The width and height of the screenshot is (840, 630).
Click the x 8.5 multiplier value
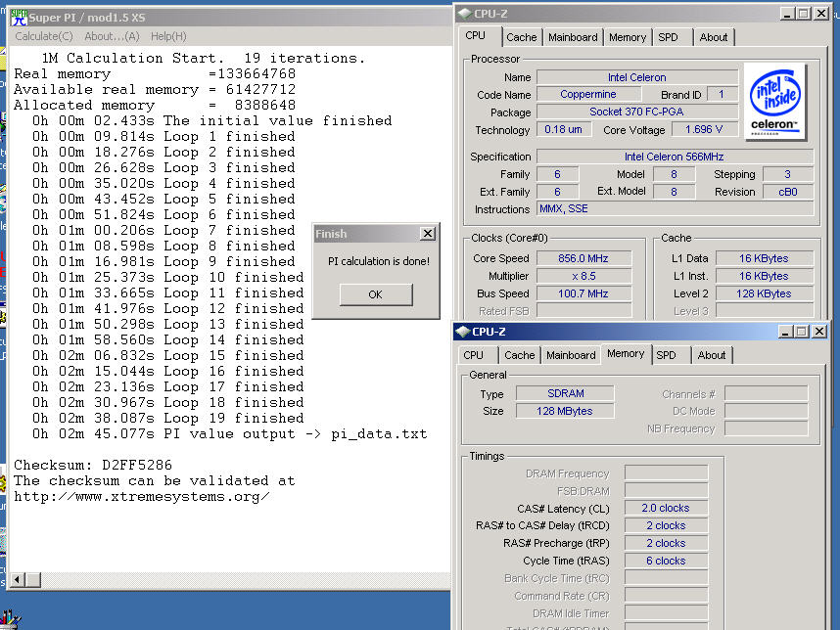(x=583, y=276)
